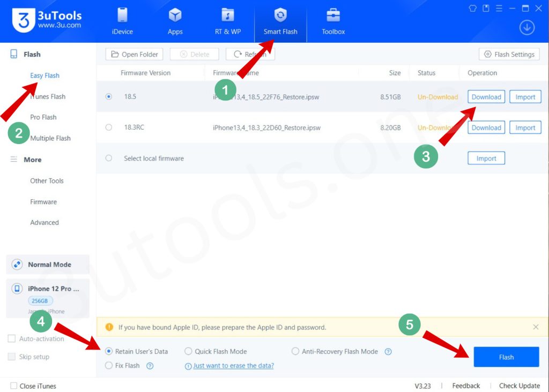549x392 pixels.
Task: Select iTunes Flash in sidebar
Action: coord(48,96)
